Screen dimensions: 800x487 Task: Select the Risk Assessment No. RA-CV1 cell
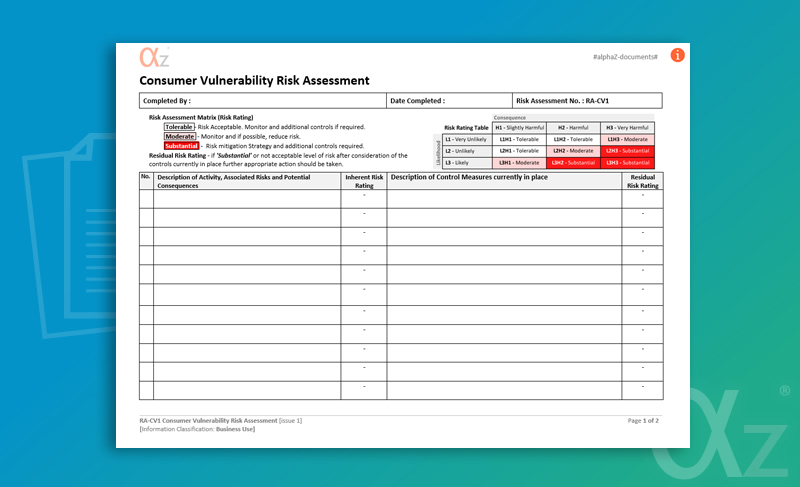pos(587,101)
